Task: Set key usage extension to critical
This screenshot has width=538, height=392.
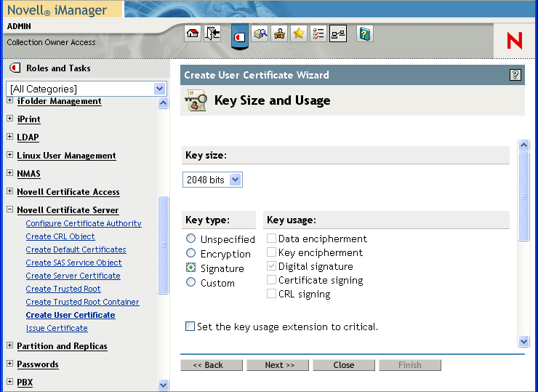Action: click(x=190, y=326)
